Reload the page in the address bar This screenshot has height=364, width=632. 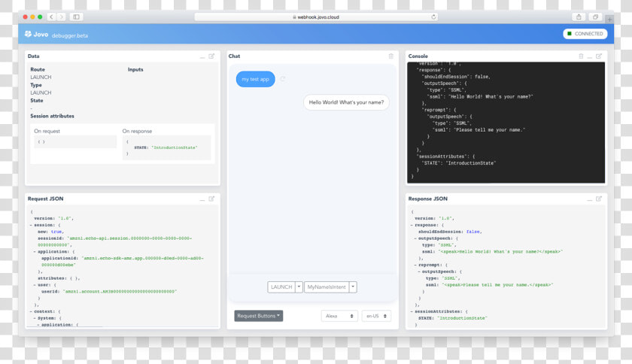[433, 17]
